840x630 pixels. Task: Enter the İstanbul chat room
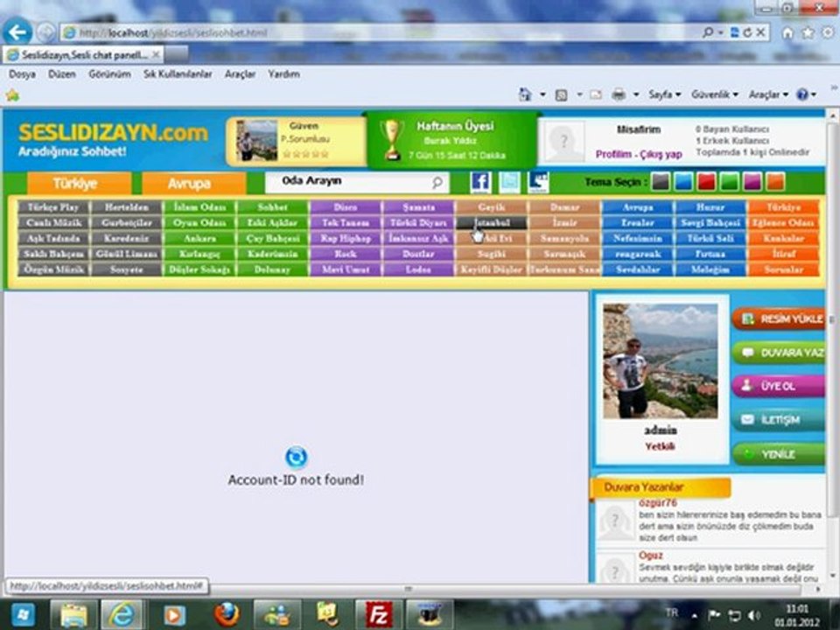click(x=491, y=222)
